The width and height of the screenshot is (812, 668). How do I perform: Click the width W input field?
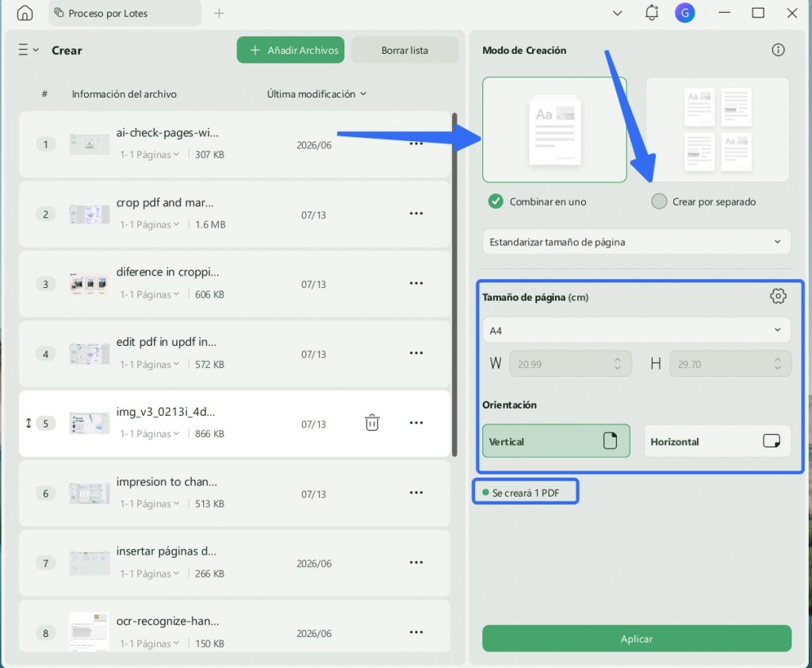(570, 364)
